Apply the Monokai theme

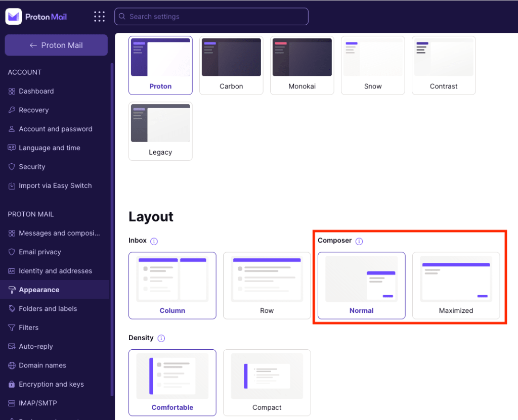click(x=302, y=65)
